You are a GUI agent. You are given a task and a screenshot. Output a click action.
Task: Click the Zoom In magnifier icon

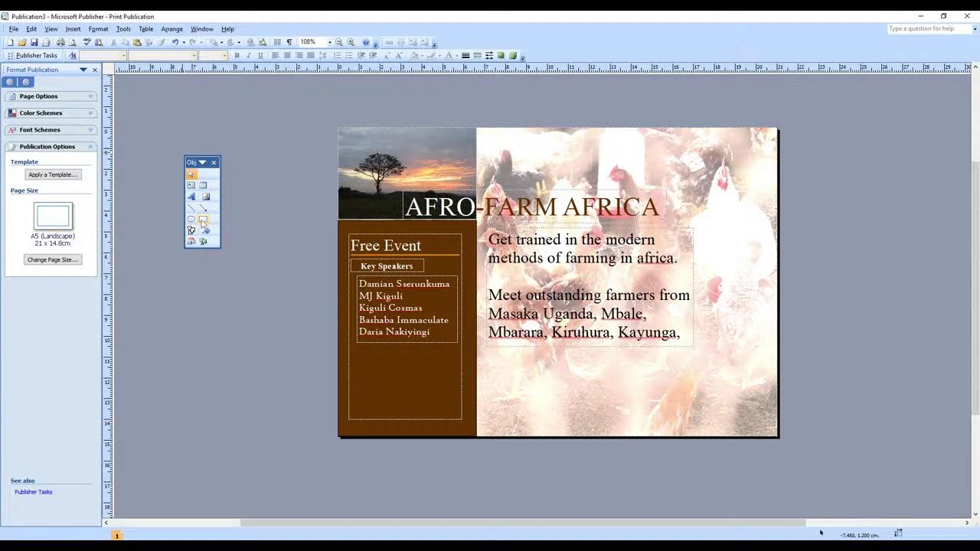point(351,42)
